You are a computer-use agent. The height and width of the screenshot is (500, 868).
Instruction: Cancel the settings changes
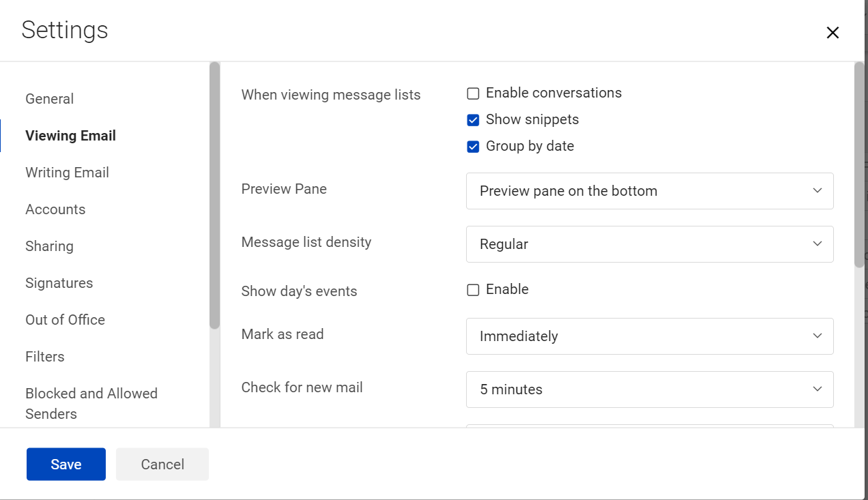pyautogui.click(x=162, y=464)
